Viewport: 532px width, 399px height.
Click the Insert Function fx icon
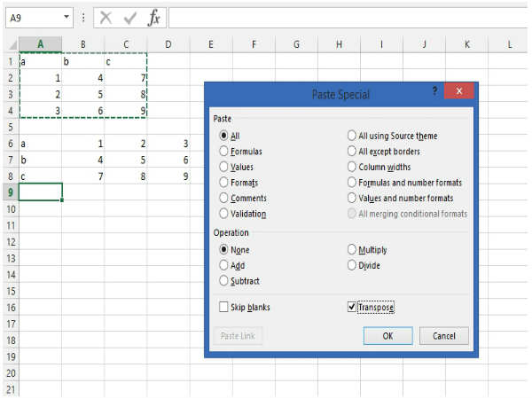(153, 18)
